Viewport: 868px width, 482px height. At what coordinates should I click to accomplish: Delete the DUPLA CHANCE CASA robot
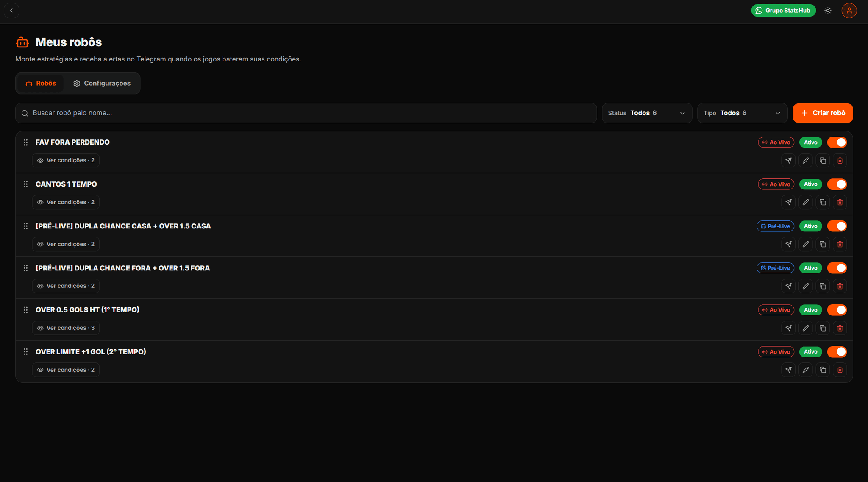(840, 244)
